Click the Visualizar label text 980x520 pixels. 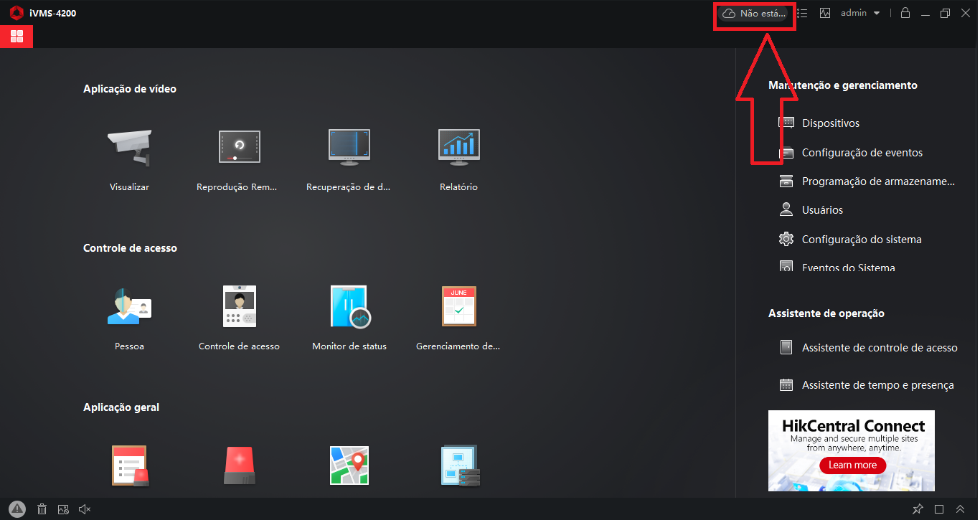(x=129, y=187)
